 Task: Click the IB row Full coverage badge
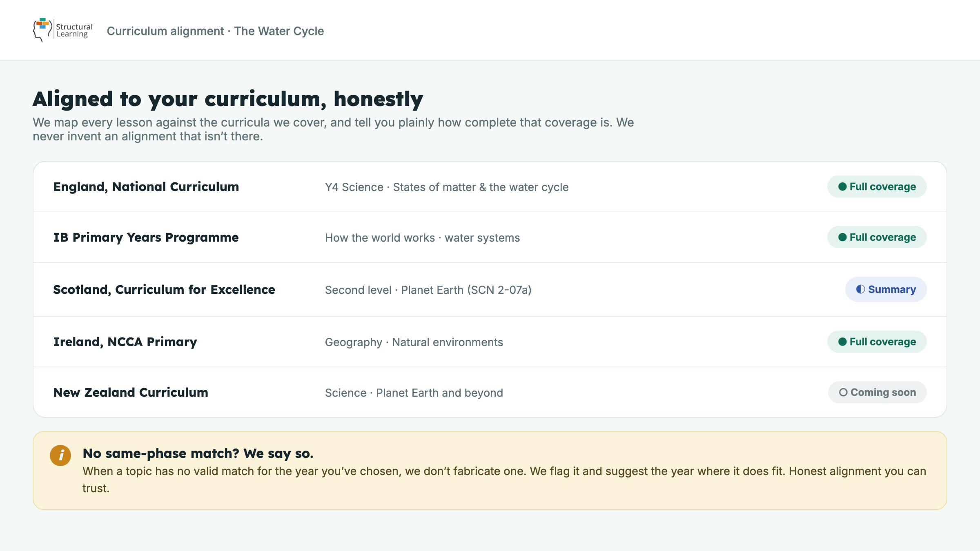(877, 237)
